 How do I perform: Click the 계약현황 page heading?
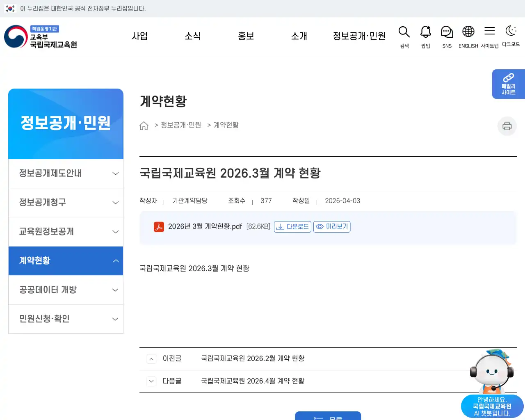pyautogui.click(x=163, y=101)
